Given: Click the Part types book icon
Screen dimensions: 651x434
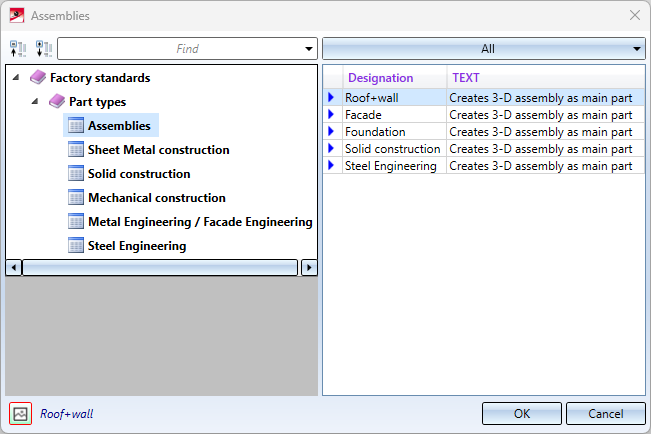Looking at the screenshot, I should pos(57,101).
